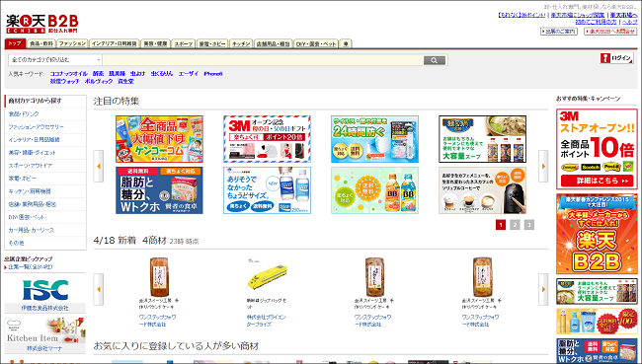Open the 3M オープン記念 feature banner

(x=267, y=139)
